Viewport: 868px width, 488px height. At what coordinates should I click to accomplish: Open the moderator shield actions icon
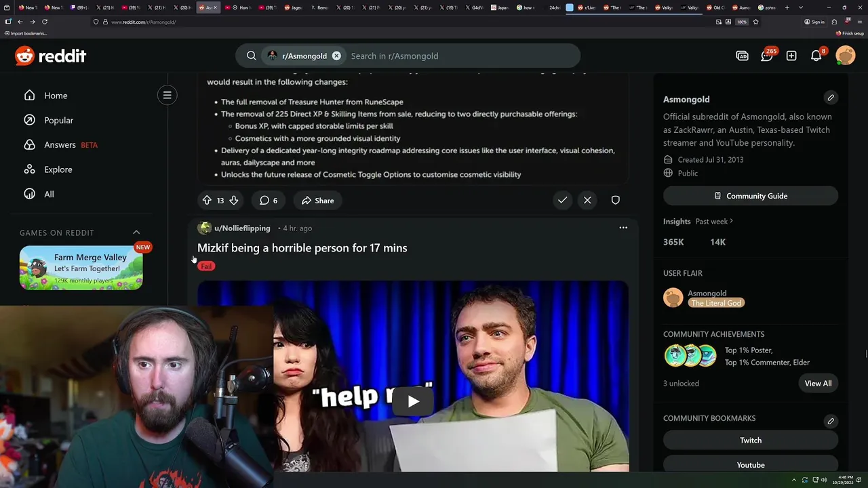[x=615, y=200]
